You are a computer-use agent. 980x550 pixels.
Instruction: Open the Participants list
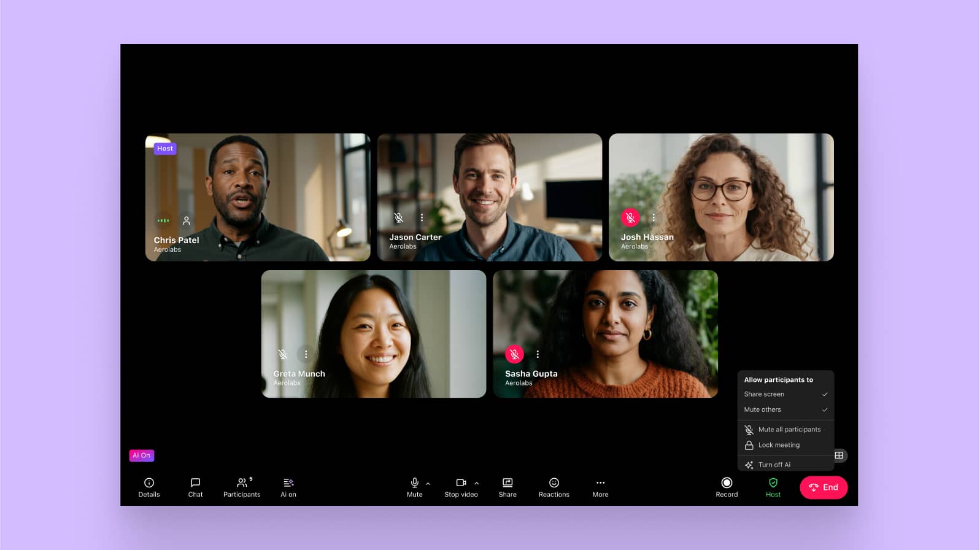(242, 487)
